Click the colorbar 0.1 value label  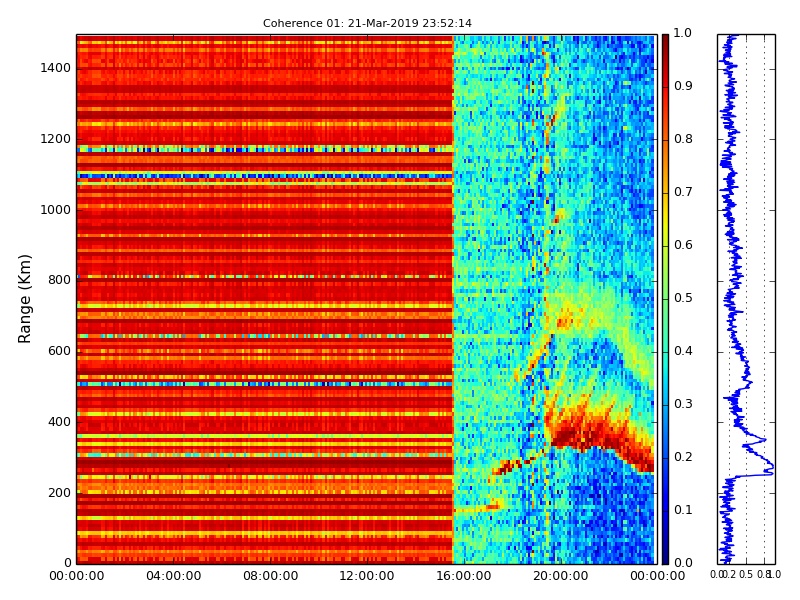pyautogui.click(x=683, y=510)
